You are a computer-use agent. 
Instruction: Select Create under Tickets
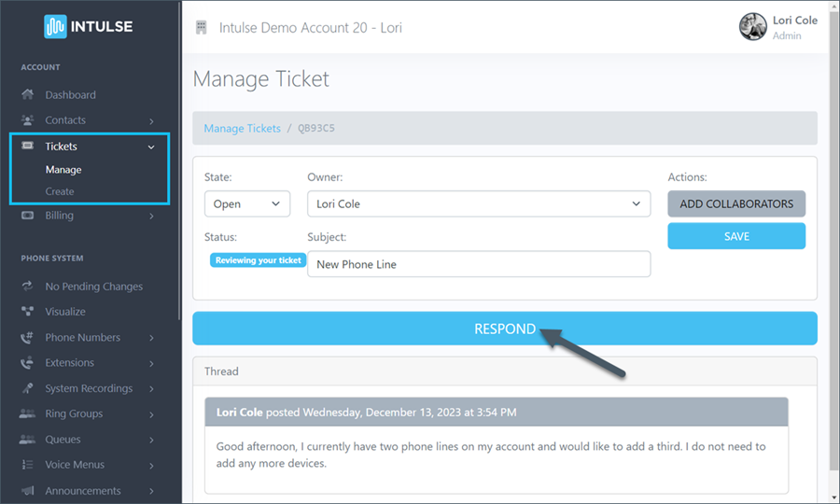coord(60,191)
